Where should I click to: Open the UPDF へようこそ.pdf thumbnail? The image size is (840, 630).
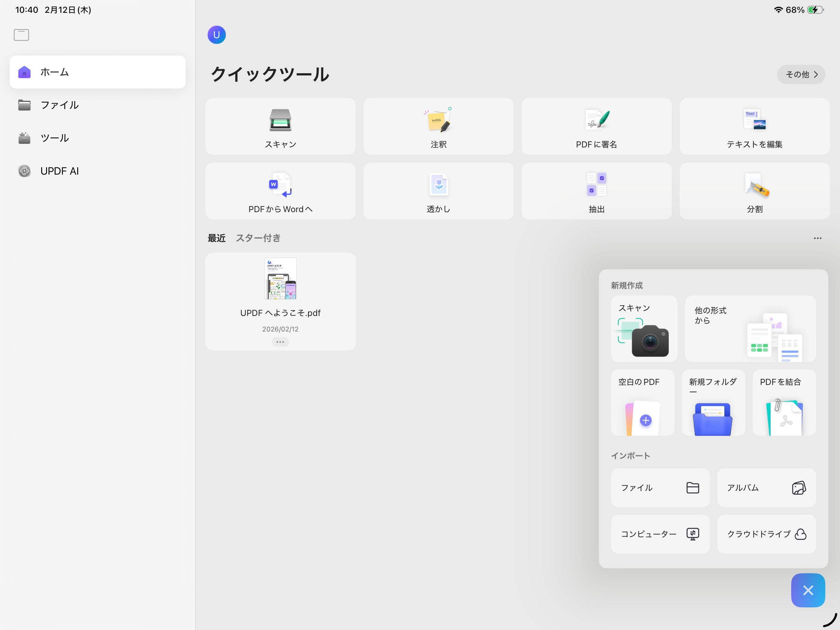click(x=280, y=279)
